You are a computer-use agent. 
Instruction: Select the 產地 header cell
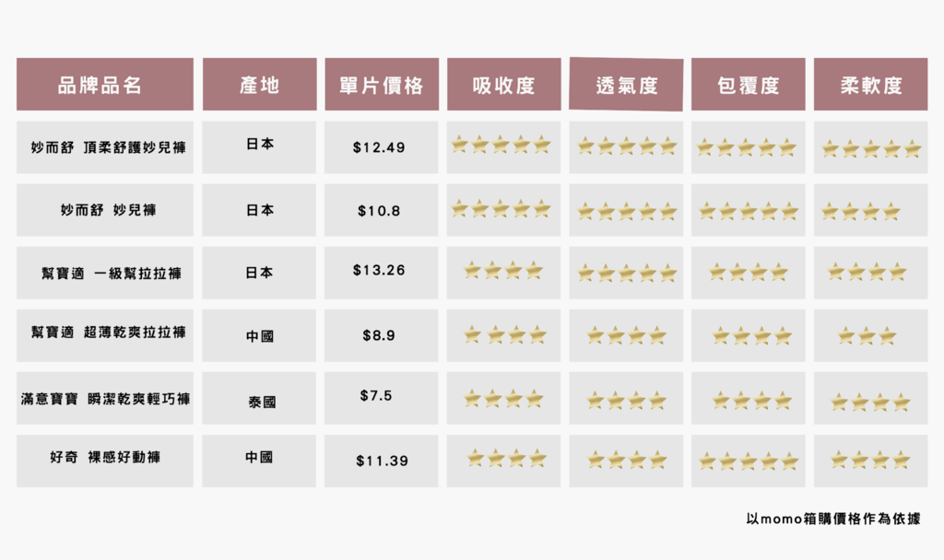259,84
